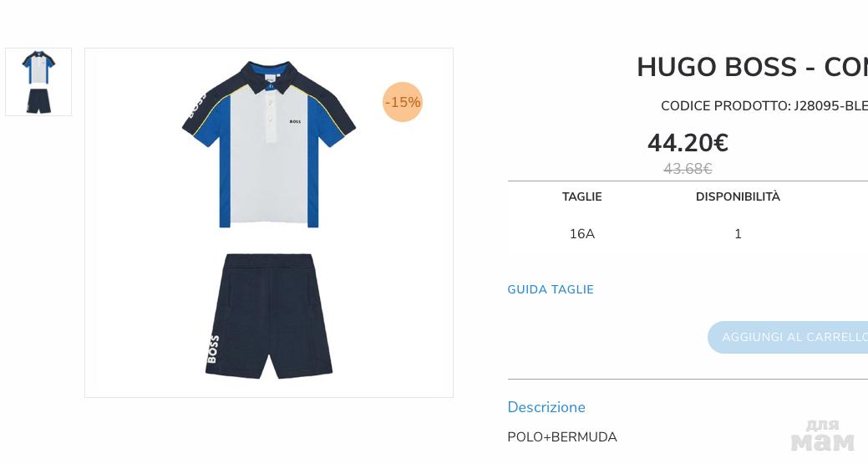This screenshot has width=868, height=464.
Task: Click the current price 44.20€
Action: (x=688, y=143)
